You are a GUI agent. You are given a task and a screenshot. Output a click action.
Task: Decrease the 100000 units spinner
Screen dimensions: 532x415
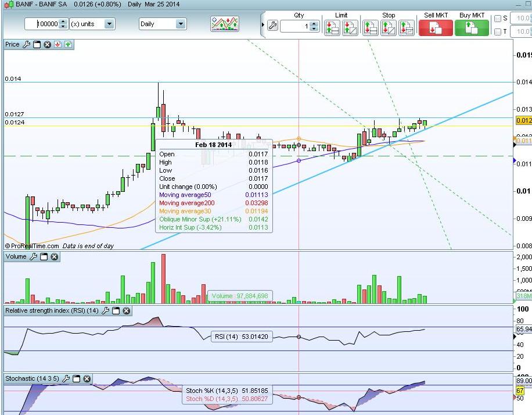point(63,27)
